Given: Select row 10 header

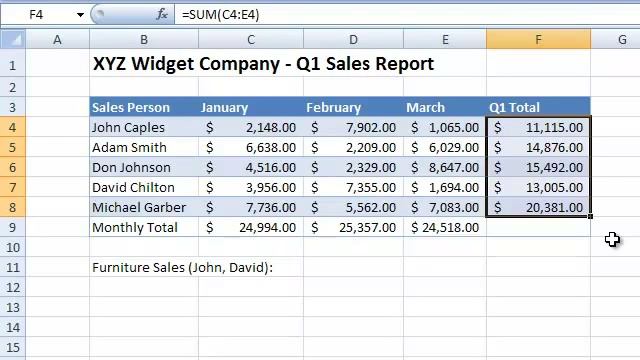Looking at the screenshot, I should (x=13, y=247).
